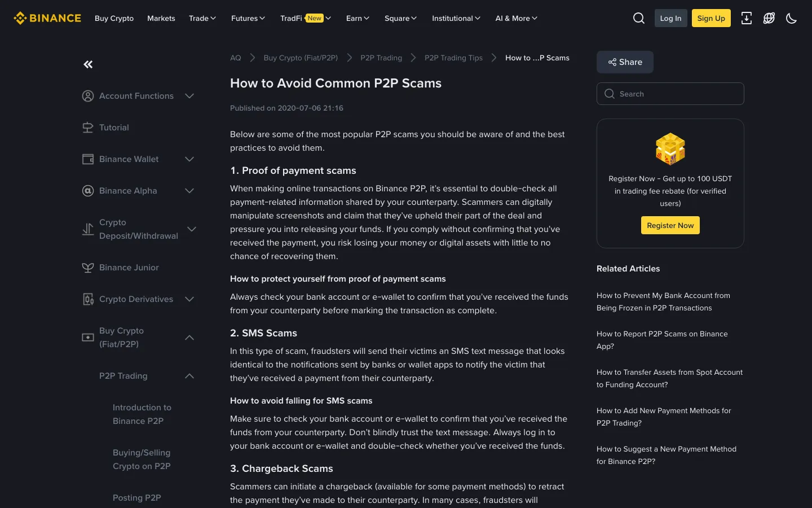Select the Binance Junior plant icon
This screenshot has height=508, width=812.
point(88,268)
